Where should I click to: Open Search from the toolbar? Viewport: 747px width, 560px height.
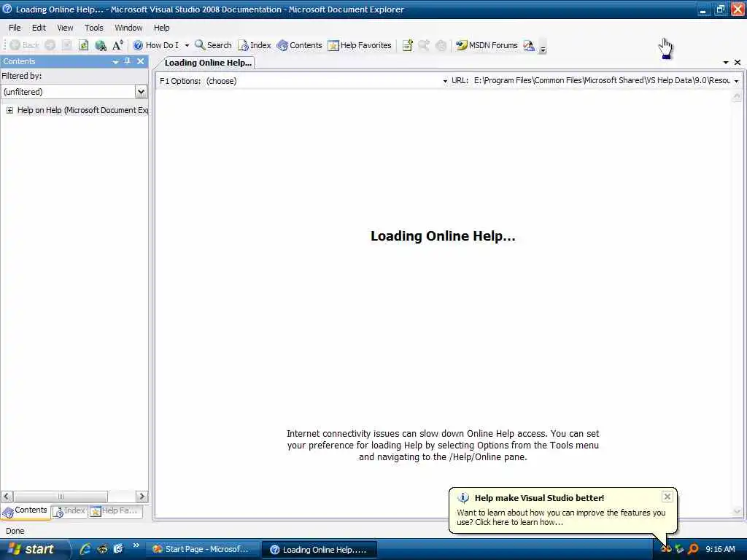coord(213,45)
